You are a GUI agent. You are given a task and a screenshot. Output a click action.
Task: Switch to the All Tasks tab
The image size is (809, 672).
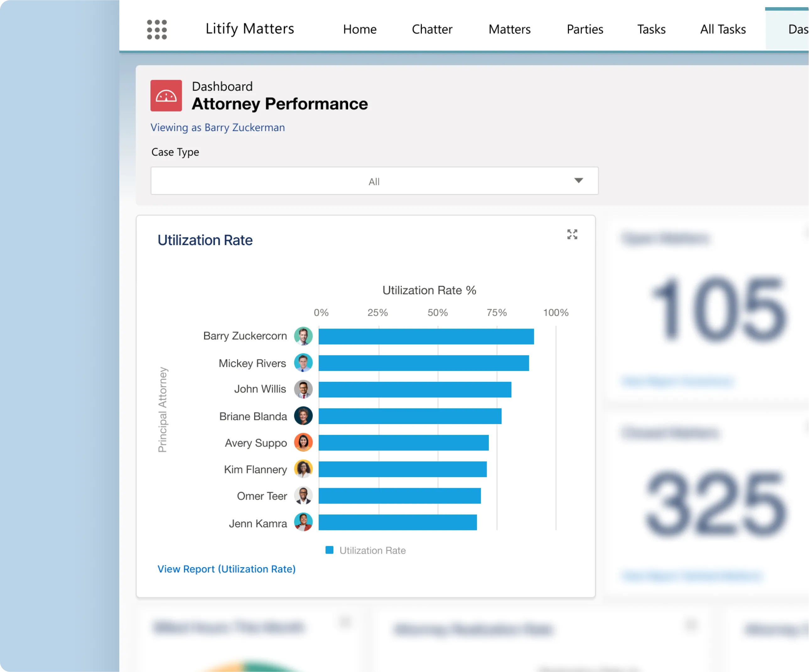point(723,29)
